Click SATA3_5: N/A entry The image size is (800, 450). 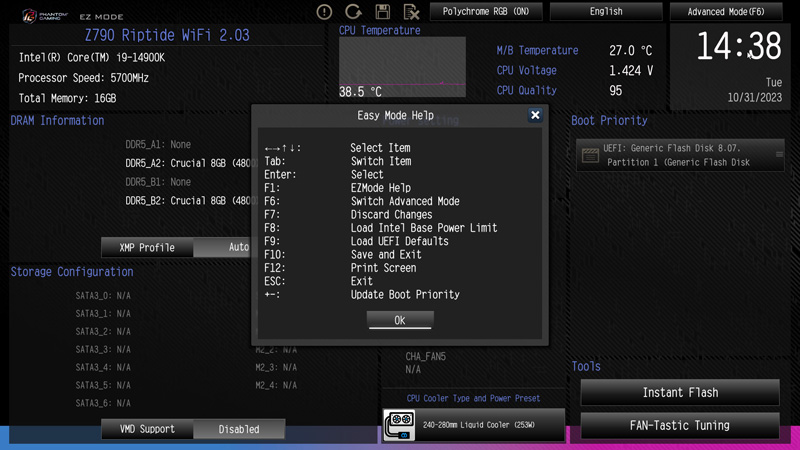(x=103, y=385)
